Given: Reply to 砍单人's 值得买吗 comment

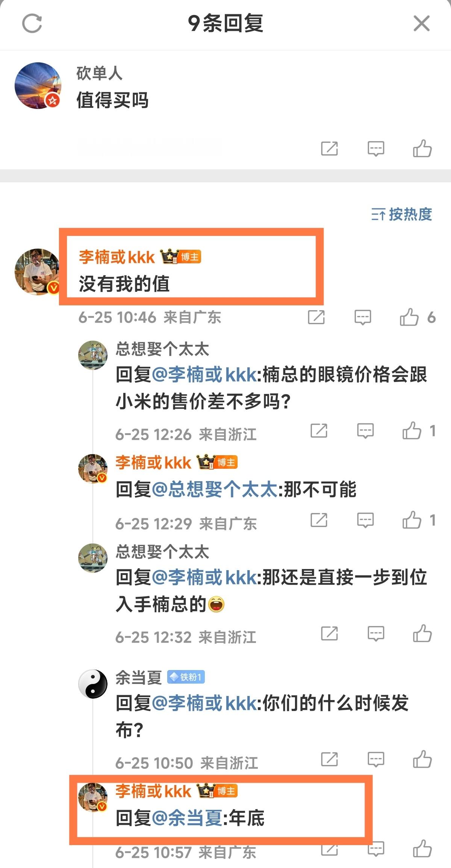Looking at the screenshot, I should tap(376, 149).
